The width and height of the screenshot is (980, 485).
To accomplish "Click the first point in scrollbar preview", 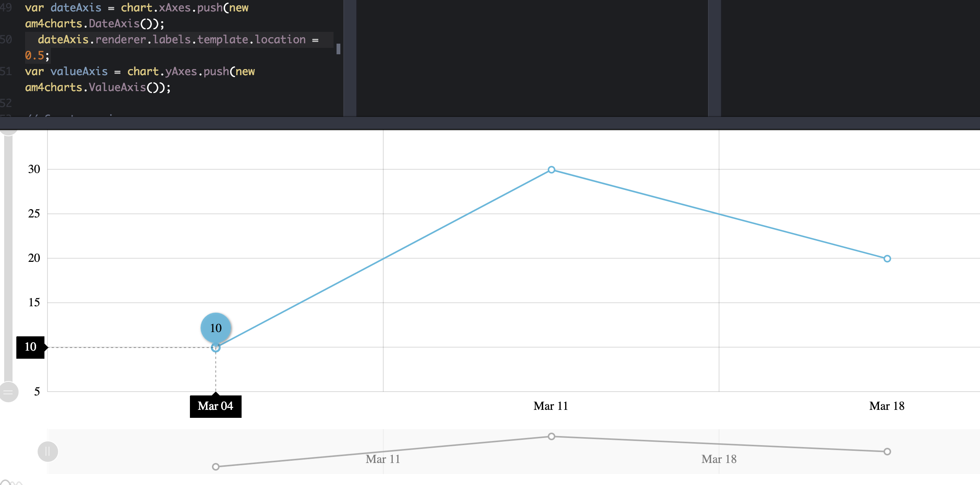I will (216, 466).
